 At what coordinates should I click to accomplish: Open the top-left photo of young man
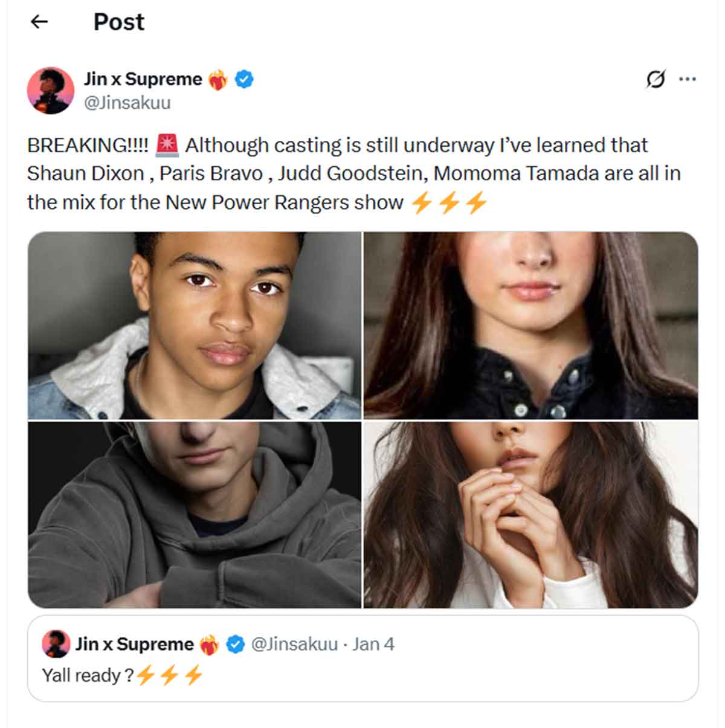(195, 326)
